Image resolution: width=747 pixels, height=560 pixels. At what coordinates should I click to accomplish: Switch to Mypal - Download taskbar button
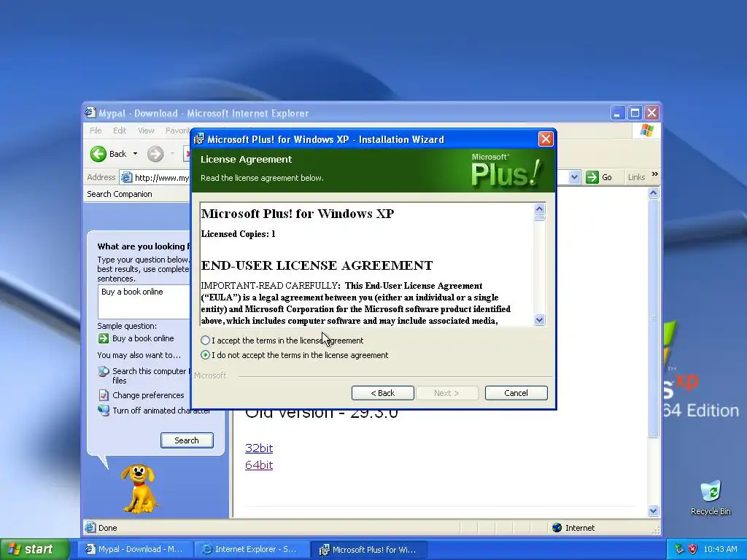tap(135, 549)
